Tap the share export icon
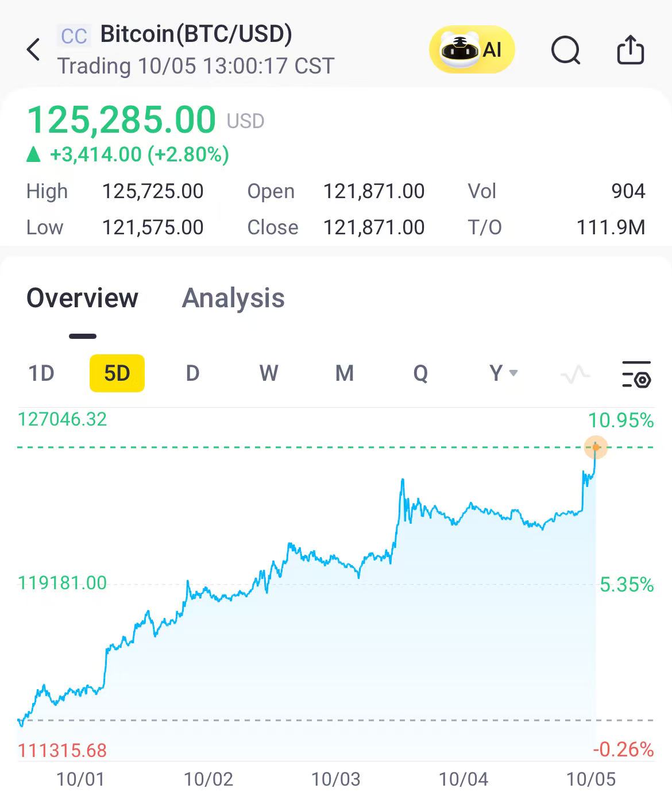The image size is (672, 796). click(630, 49)
